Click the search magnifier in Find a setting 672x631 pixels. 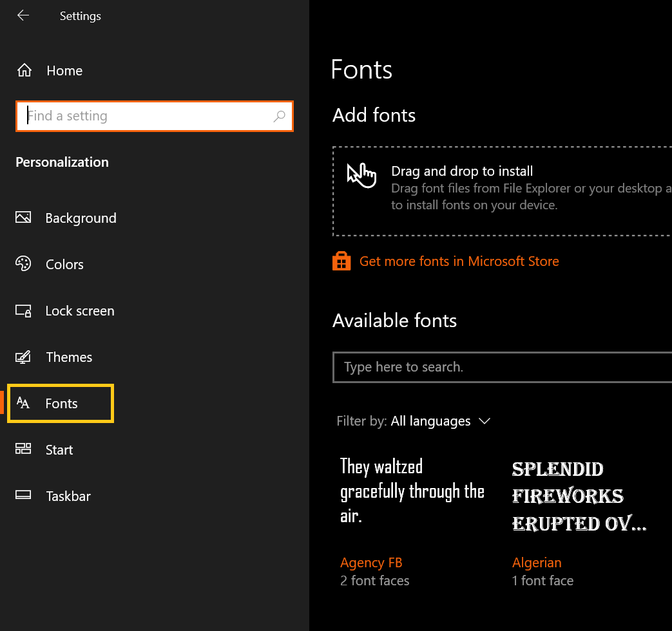[x=280, y=116]
